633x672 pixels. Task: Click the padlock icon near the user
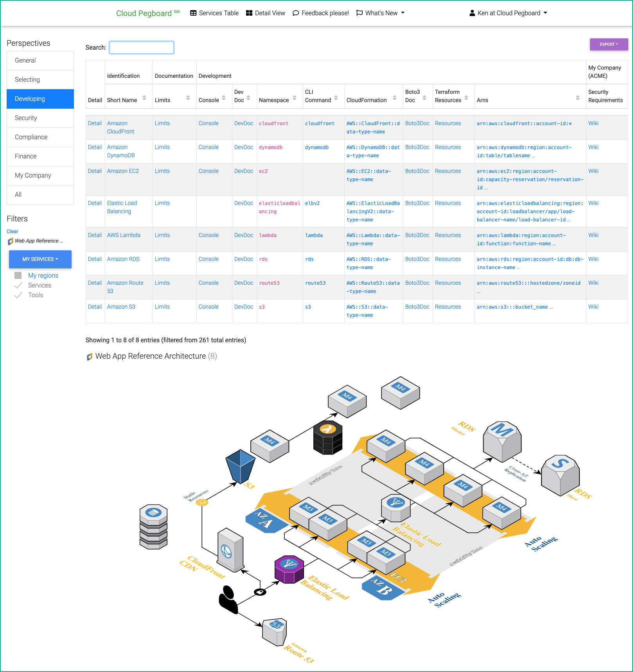pos(260,592)
